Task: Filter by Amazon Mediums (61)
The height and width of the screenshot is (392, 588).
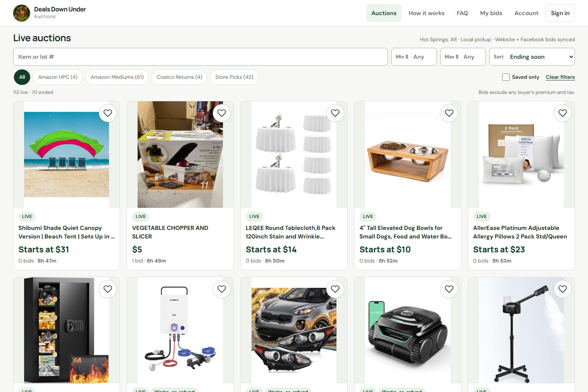Action: 117,77
